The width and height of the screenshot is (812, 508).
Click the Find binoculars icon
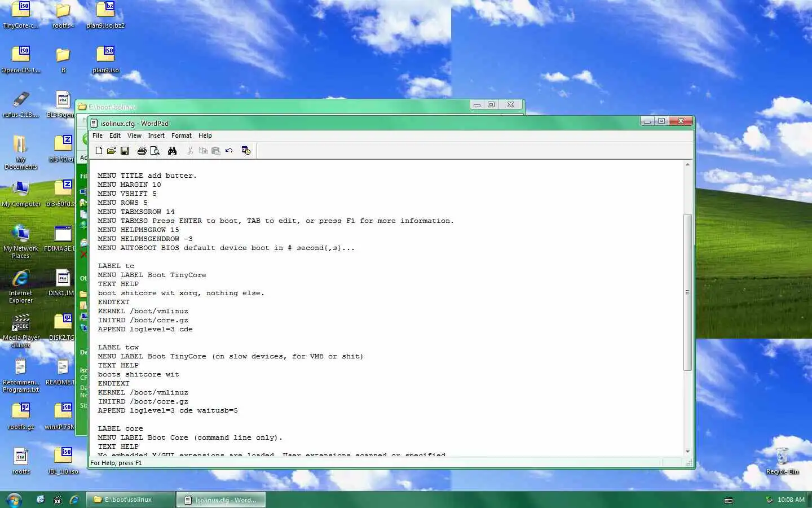pyautogui.click(x=172, y=151)
